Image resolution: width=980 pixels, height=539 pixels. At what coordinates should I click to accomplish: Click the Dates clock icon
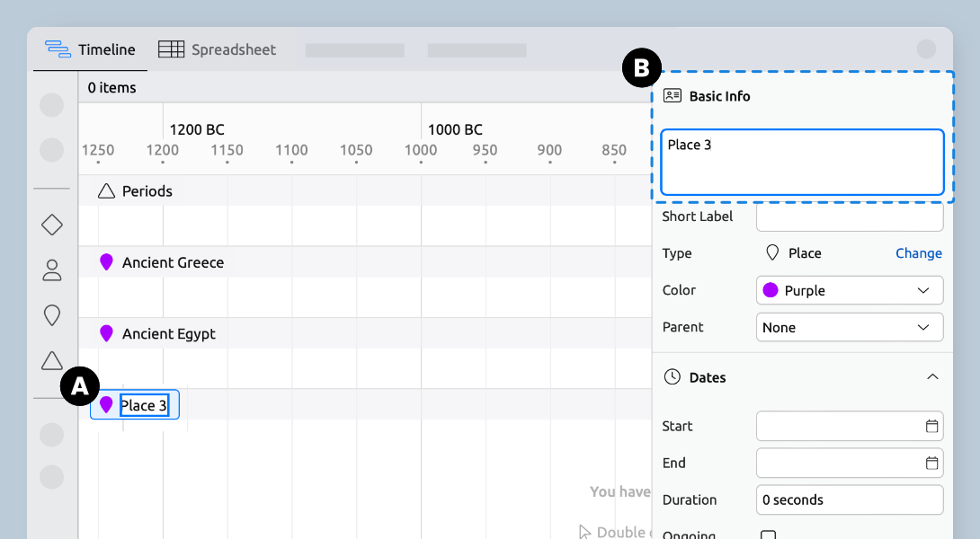673,376
